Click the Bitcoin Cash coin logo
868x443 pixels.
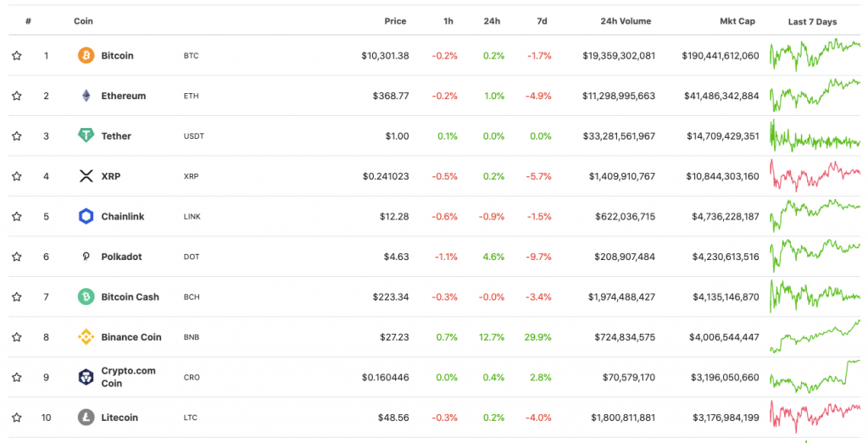86,297
